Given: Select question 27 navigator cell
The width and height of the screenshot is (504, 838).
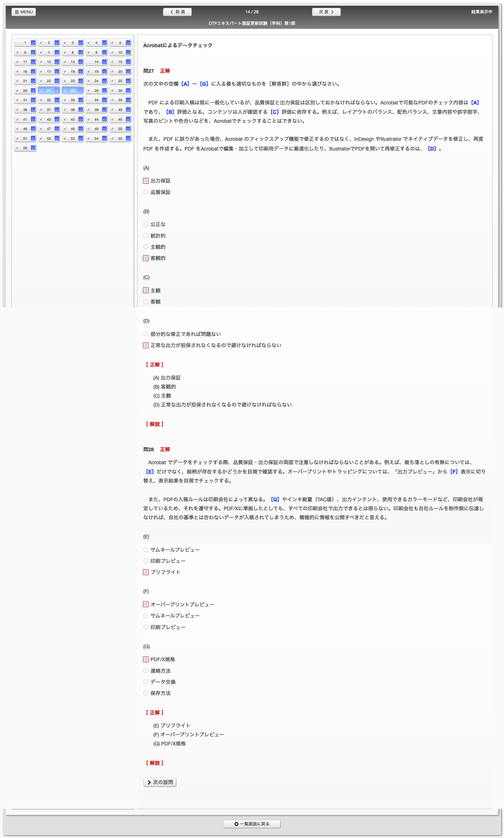Looking at the screenshot, I should (x=49, y=90).
